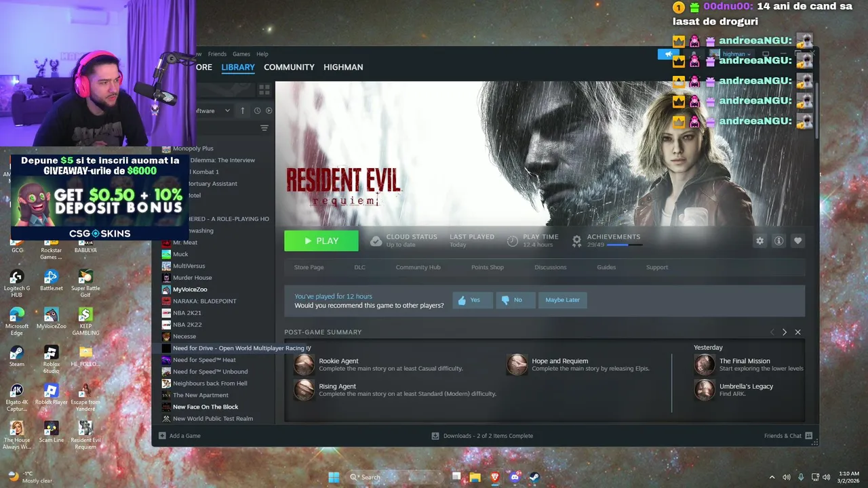
Task: Open File Explorer from taskbar
Action: point(475,477)
